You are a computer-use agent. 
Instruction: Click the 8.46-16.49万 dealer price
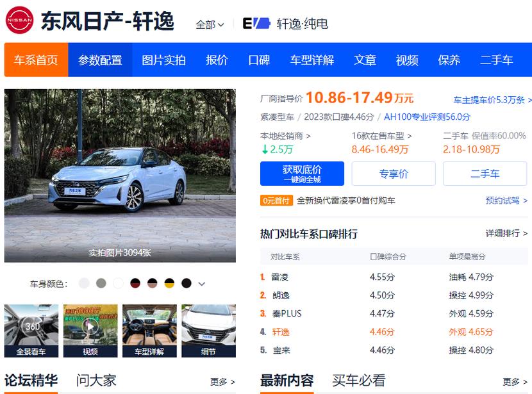click(x=380, y=149)
